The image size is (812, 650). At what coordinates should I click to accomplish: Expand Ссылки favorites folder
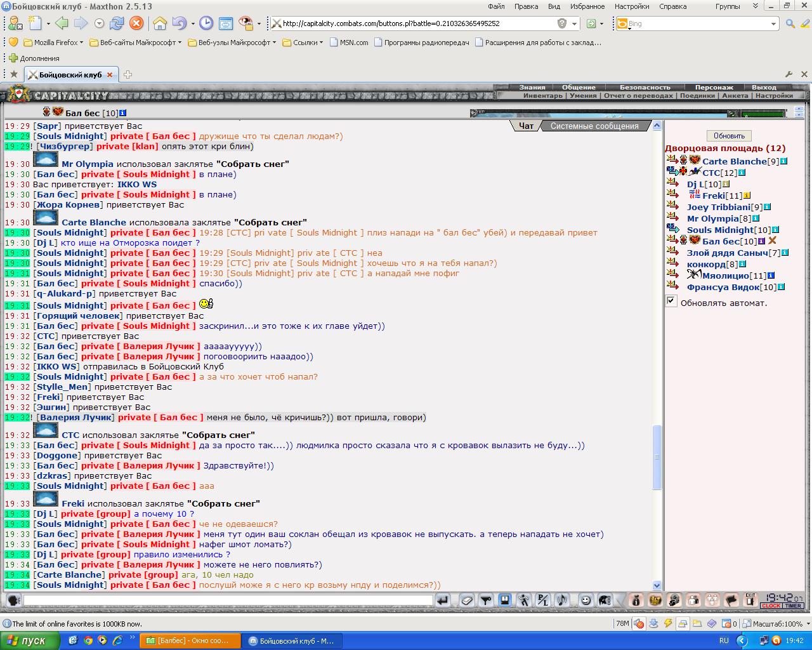click(x=303, y=43)
